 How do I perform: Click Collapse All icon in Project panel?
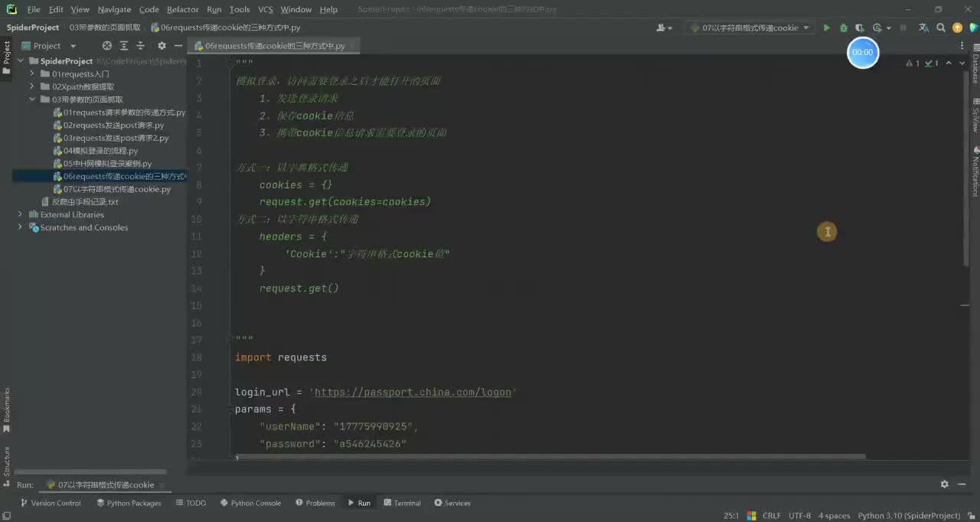tap(140, 46)
